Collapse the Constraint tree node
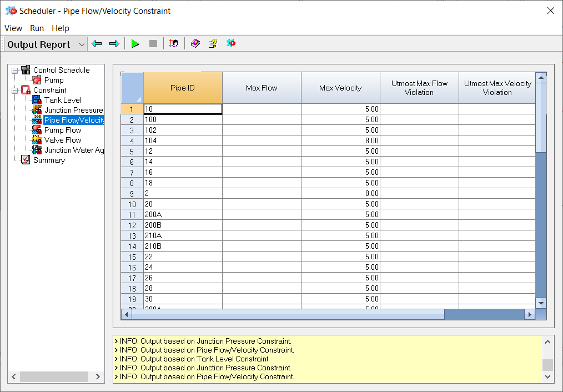 click(x=15, y=91)
